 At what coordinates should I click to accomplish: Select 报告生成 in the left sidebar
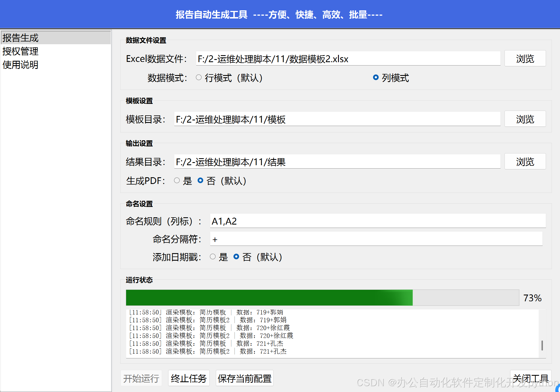[20, 38]
